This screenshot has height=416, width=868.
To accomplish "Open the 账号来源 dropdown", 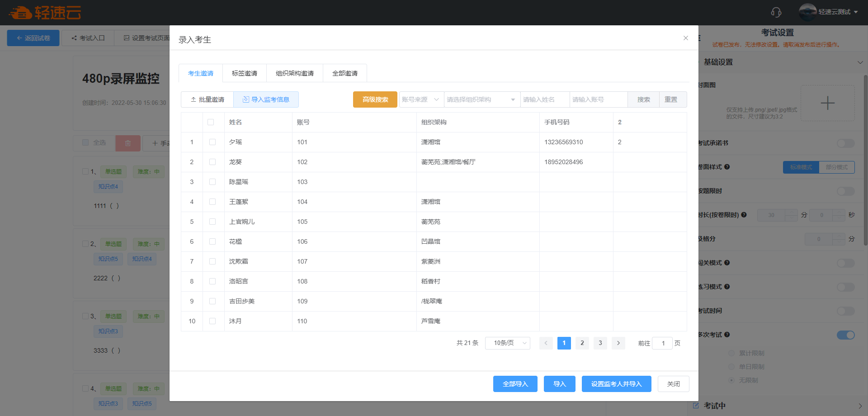I will [x=420, y=99].
